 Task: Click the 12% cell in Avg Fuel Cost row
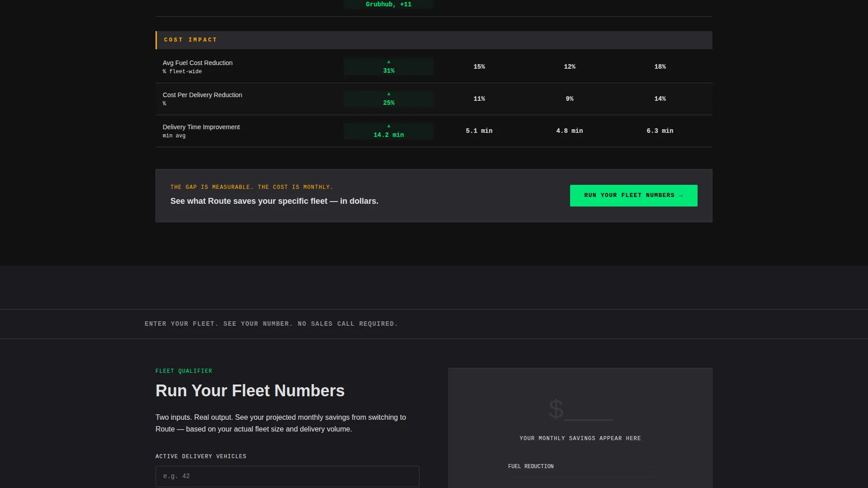click(x=570, y=67)
